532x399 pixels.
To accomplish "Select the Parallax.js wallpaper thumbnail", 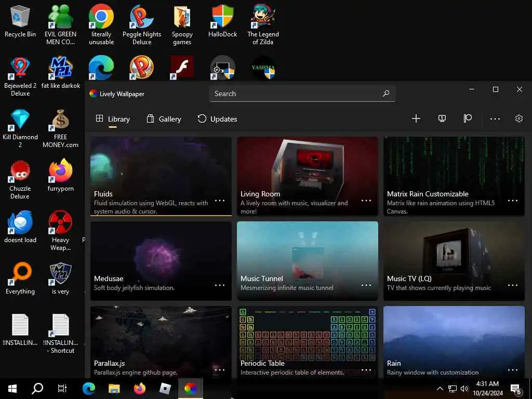I will pos(161,342).
